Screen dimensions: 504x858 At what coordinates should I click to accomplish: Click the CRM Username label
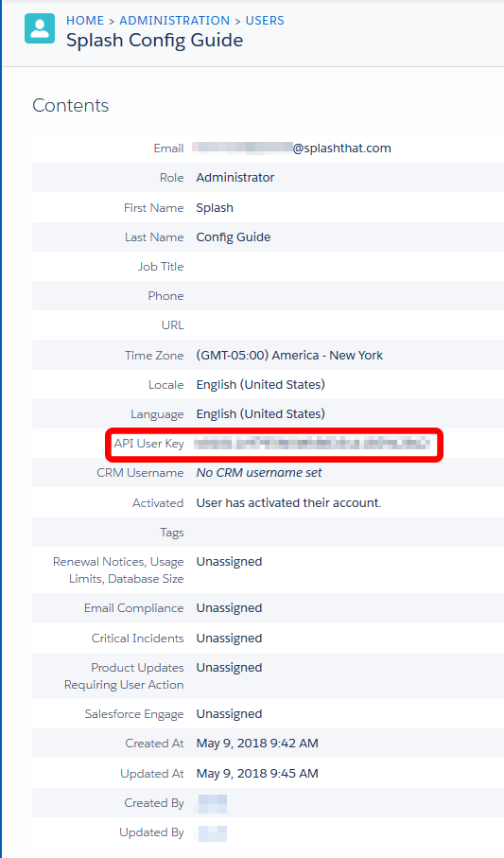pyautogui.click(x=140, y=473)
